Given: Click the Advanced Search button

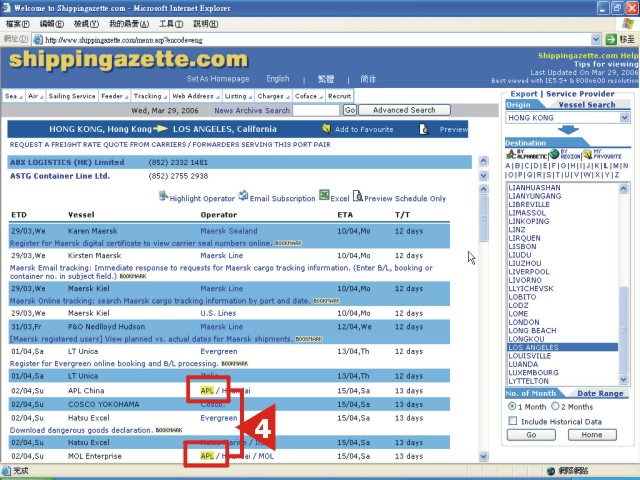Looking at the screenshot, I should (404, 110).
